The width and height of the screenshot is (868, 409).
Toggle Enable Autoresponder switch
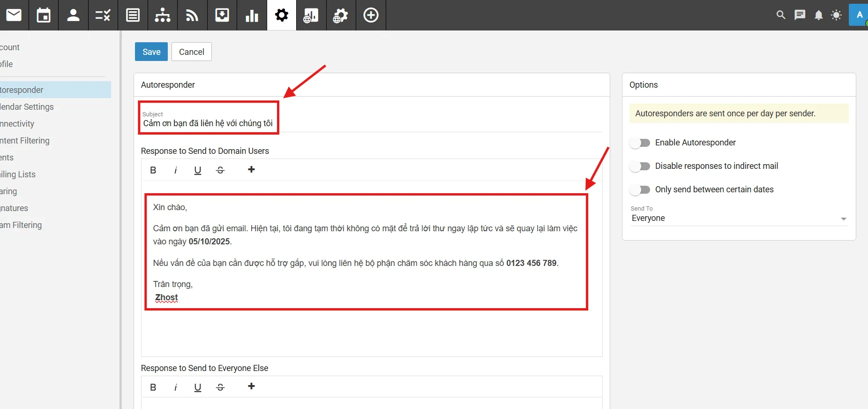[640, 143]
